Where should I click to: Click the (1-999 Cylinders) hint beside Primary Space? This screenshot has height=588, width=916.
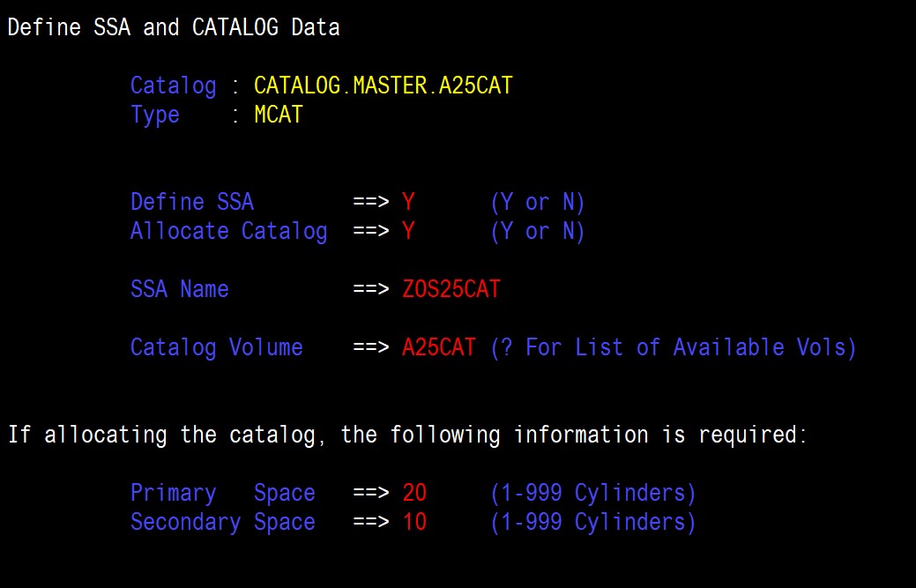[x=593, y=493]
